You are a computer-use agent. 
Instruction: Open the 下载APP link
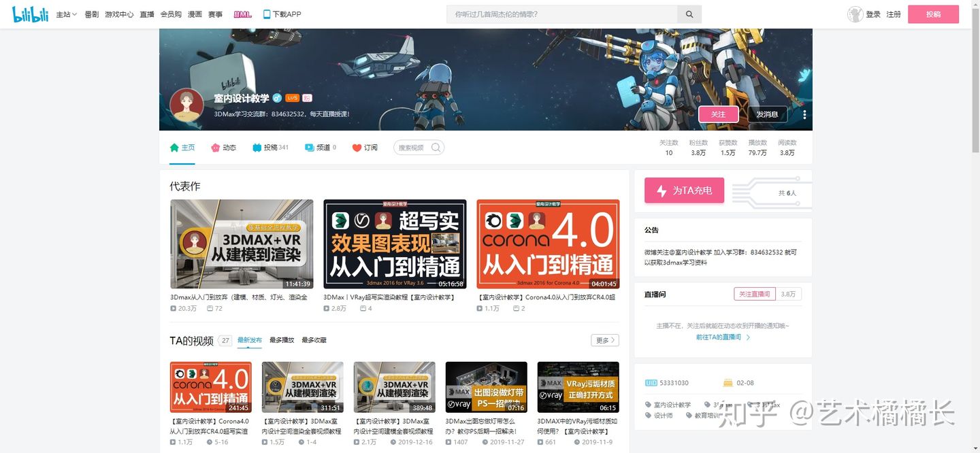click(x=282, y=14)
